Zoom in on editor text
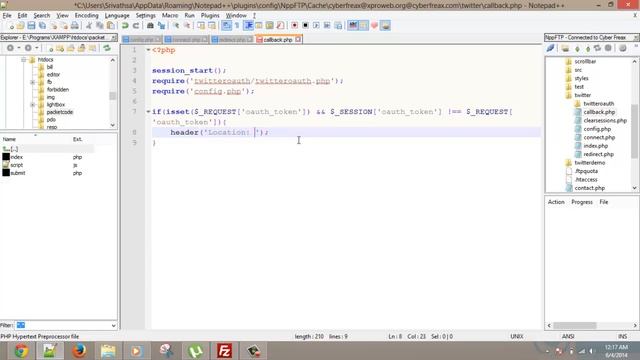The image size is (640, 360). [x=176, y=26]
